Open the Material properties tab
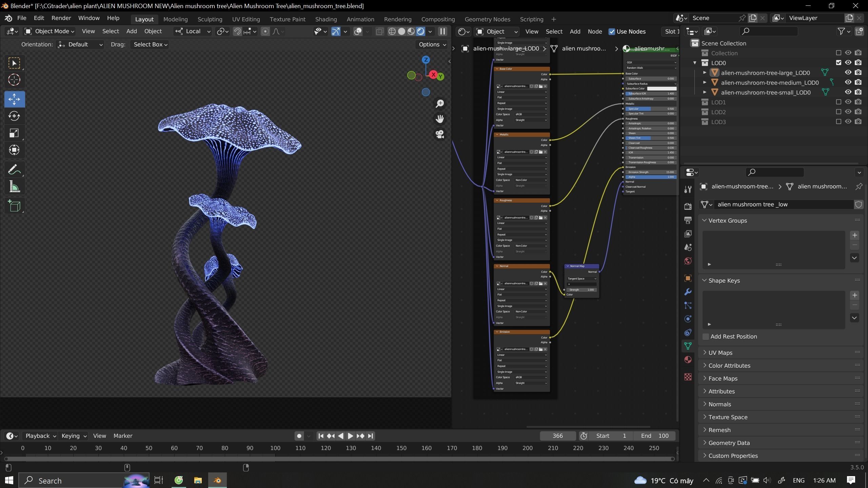This screenshot has width=868, height=488. pyautogui.click(x=688, y=360)
